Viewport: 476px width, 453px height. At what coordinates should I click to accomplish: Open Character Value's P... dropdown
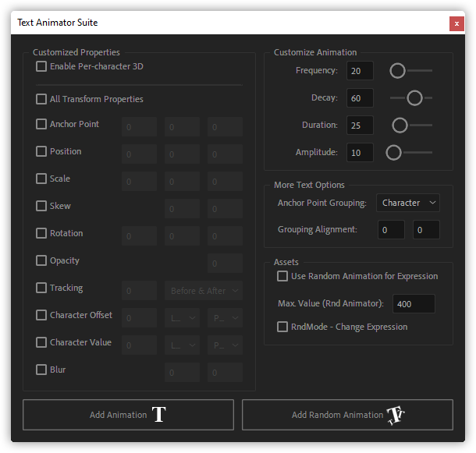[x=225, y=345]
